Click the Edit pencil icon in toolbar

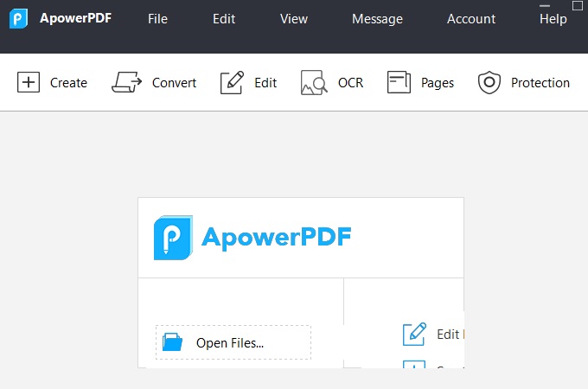point(232,82)
